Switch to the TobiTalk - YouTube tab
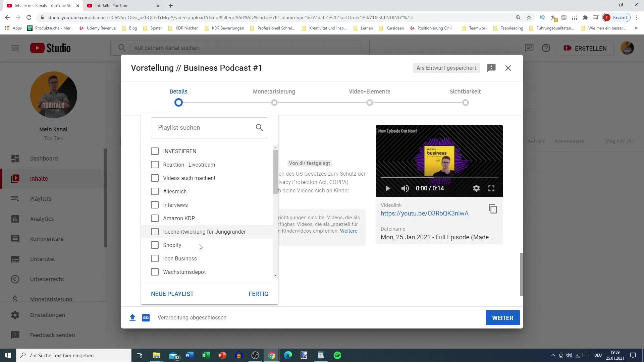644x362 pixels. [122, 6]
